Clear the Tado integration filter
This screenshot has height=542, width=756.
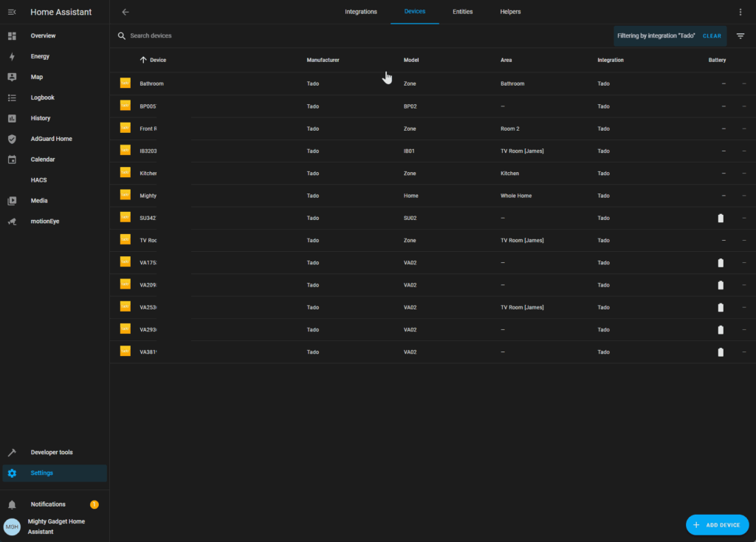[x=712, y=35]
